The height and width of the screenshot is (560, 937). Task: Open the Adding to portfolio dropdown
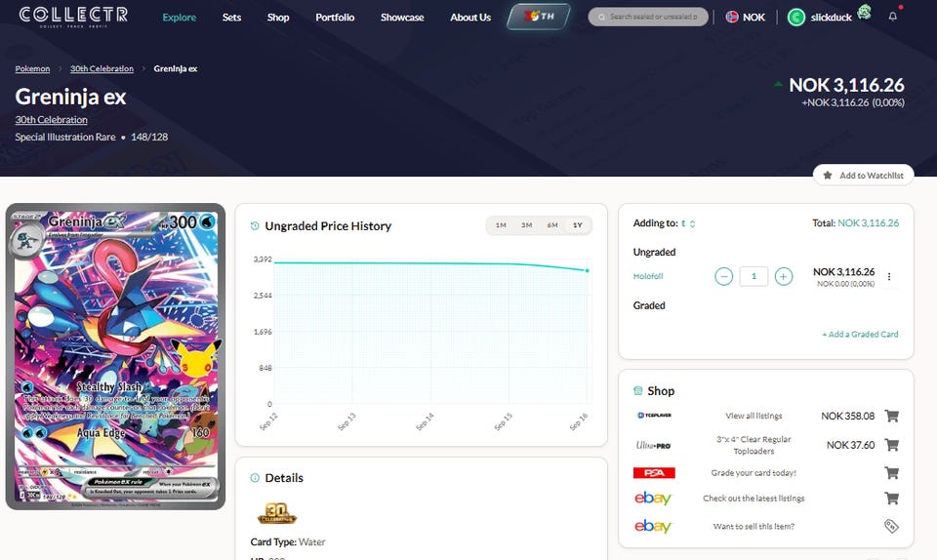(688, 223)
